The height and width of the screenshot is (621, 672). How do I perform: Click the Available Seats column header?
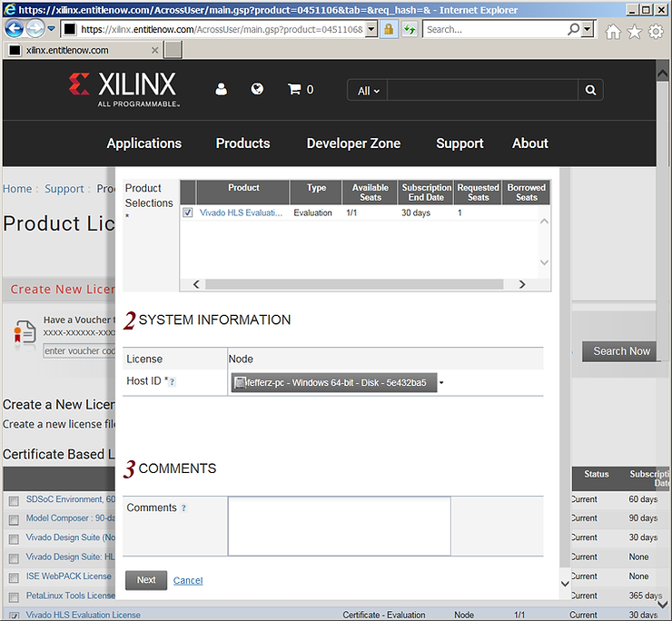(x=371, y=192)
